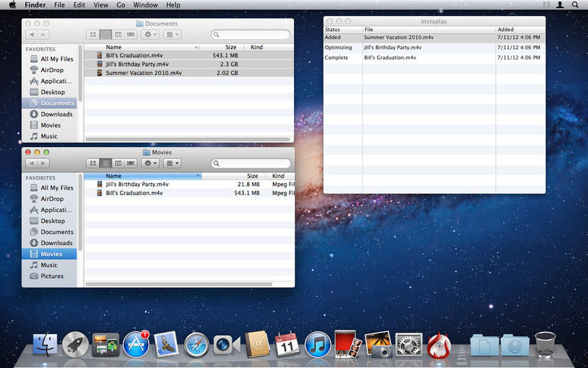Click the Documents window search field
Image resolution: width=588 pixels, height=368 pixels.
click(251, 35)
